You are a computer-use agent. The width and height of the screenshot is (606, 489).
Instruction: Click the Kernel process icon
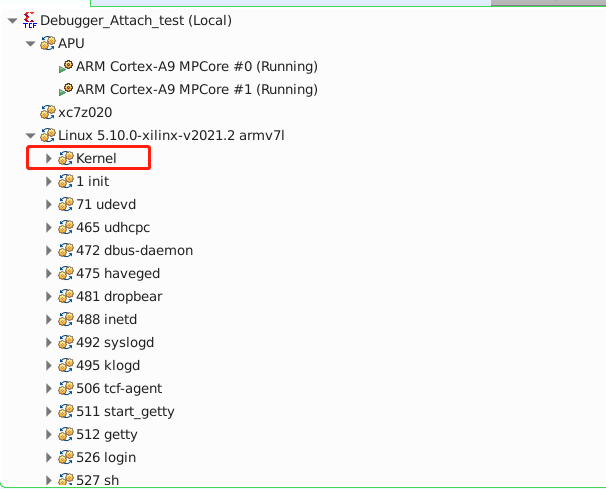[66, 158]
